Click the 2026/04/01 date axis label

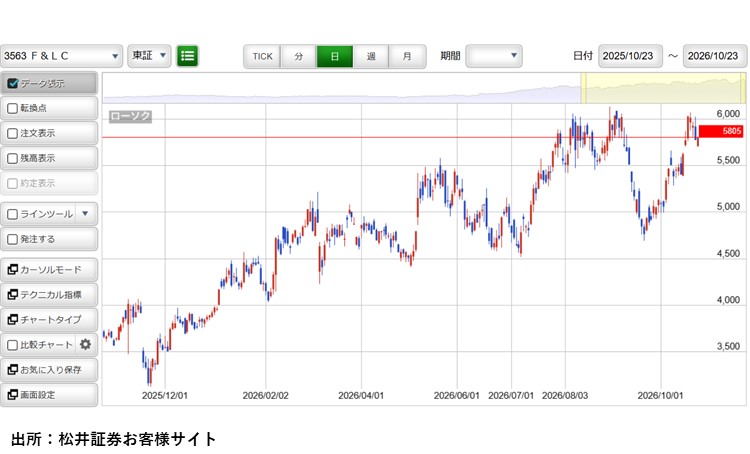pyautogui.click(x=361, y=396)
